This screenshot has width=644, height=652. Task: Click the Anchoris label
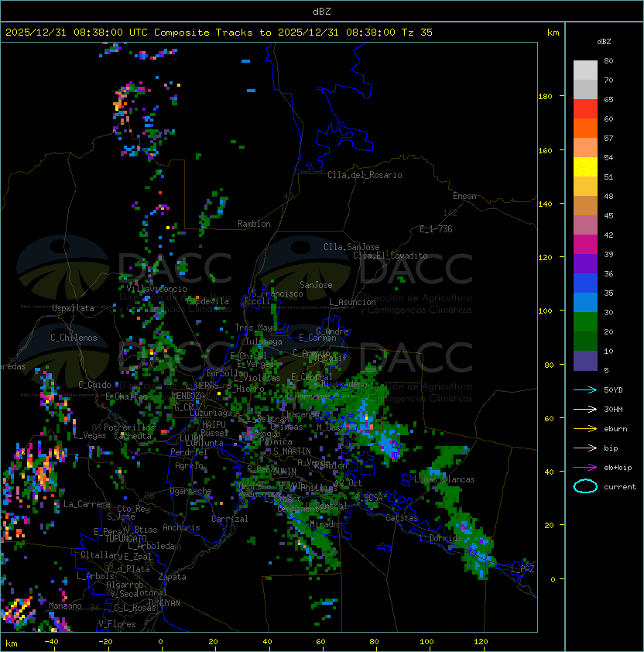pos(181,527)
